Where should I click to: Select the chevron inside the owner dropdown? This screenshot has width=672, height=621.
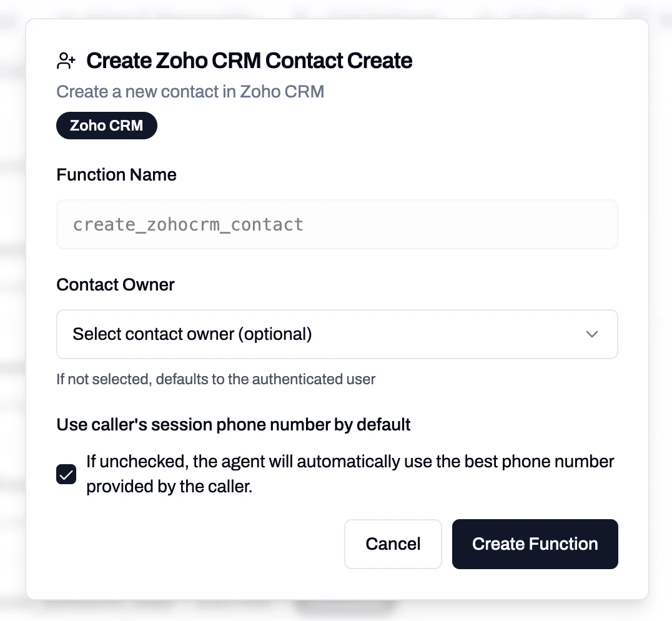[x=591, y=334]
